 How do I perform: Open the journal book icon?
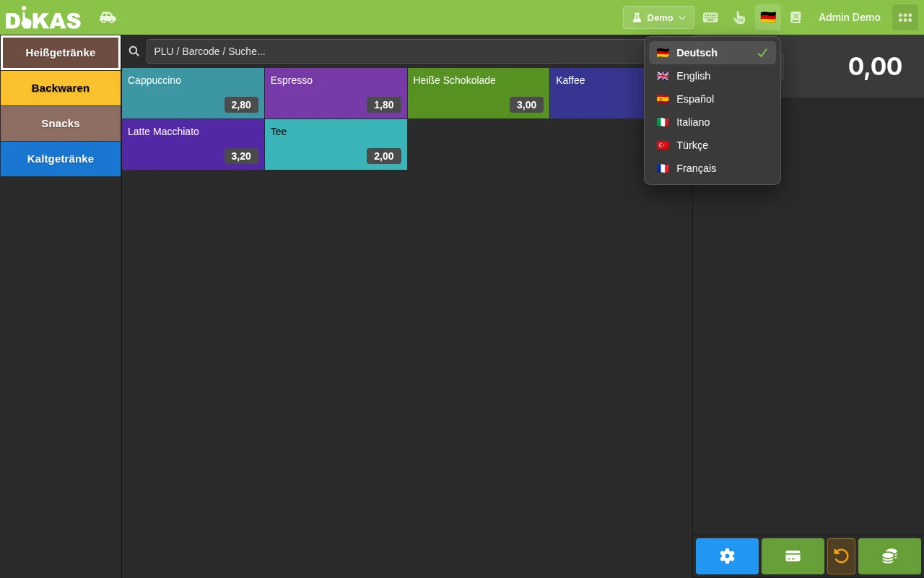tap(796, 17)
